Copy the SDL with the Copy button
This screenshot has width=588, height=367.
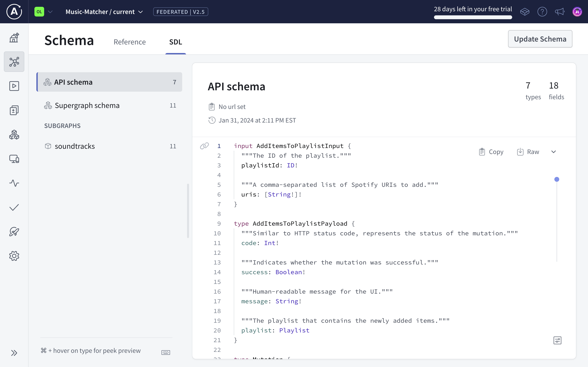491,151
